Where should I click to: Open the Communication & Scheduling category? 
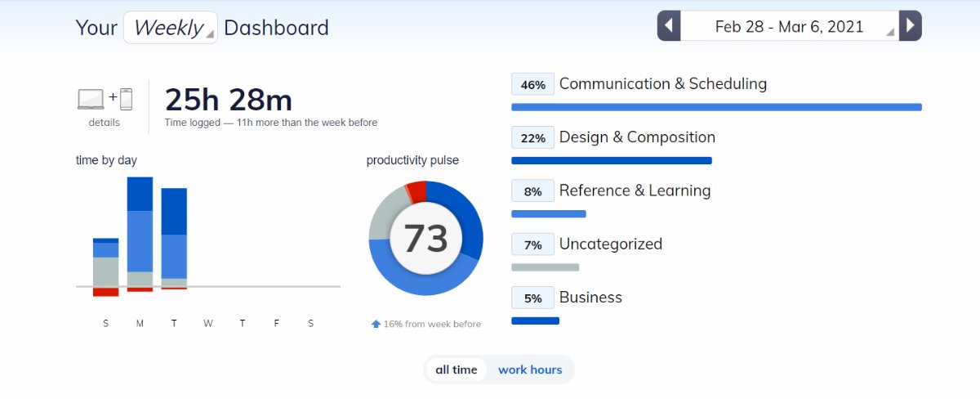(x=662, y=84)
